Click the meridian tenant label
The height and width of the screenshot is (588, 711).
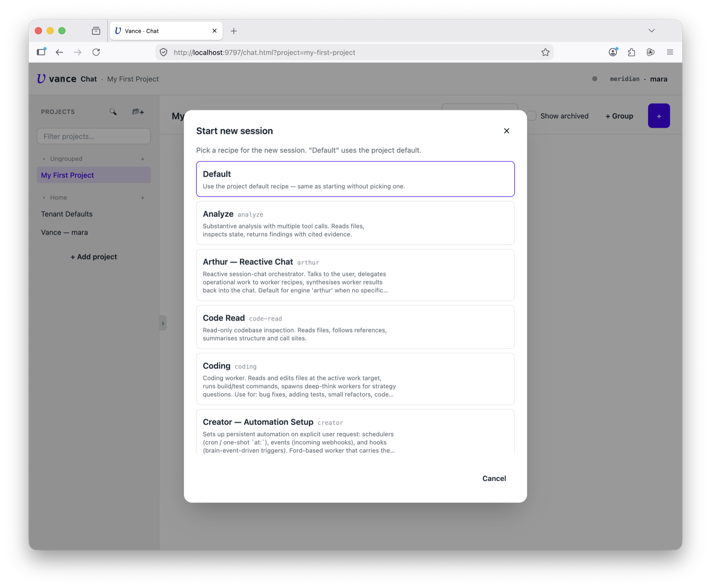tap(625, 79)
